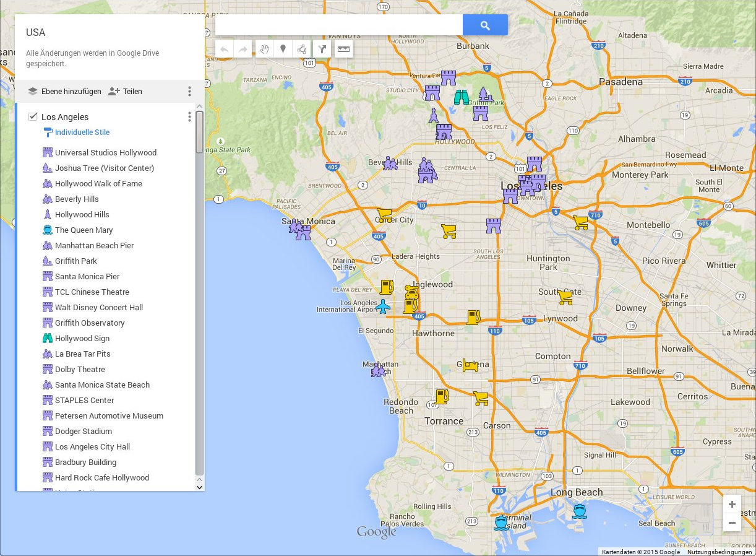The image size is (756, 556).
Task: Select Dolby Theatre in the list
Action: pyautogui.click(x=80, y=369)
